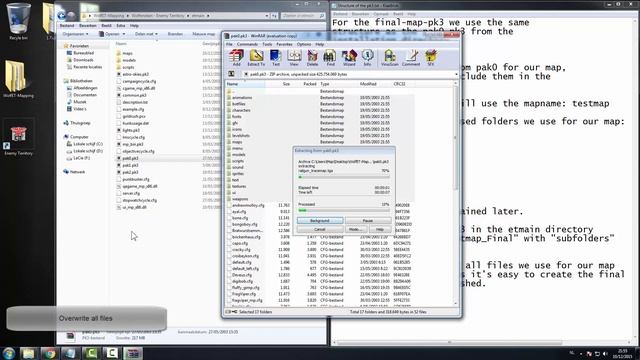Open the Tools menu in WinRAR
This screenshot has width=640, height=360.
[267, 44]
